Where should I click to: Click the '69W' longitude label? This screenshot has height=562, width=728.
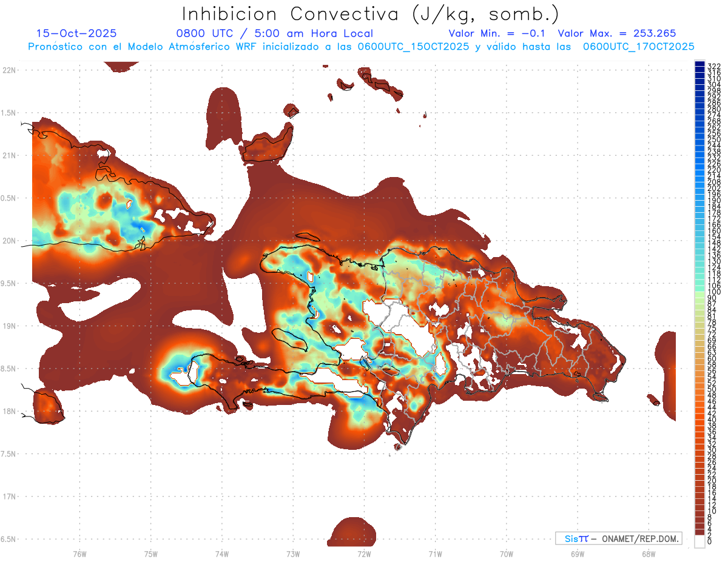tap(577, 554)
